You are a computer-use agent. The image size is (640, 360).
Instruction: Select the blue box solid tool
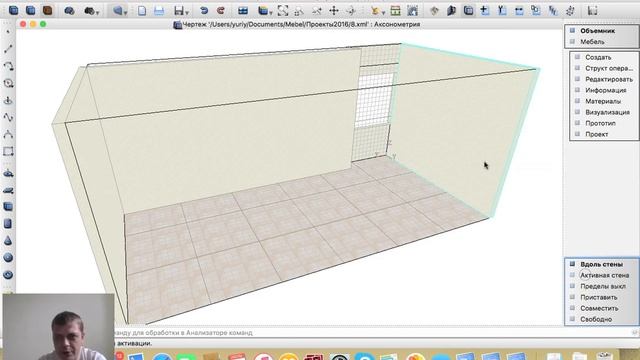click(x=8, y=207)
